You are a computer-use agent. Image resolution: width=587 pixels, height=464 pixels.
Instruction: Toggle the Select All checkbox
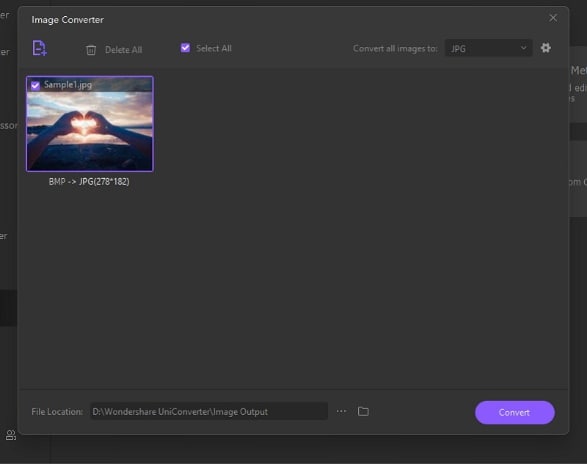pyautogui.click(x=185, y=48)
